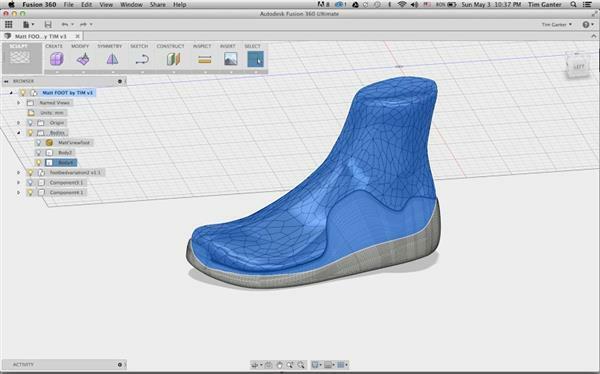Click the Wi-Fi status icon
Viewport: 600px width, 374px height.
click(x=402, y=5)
